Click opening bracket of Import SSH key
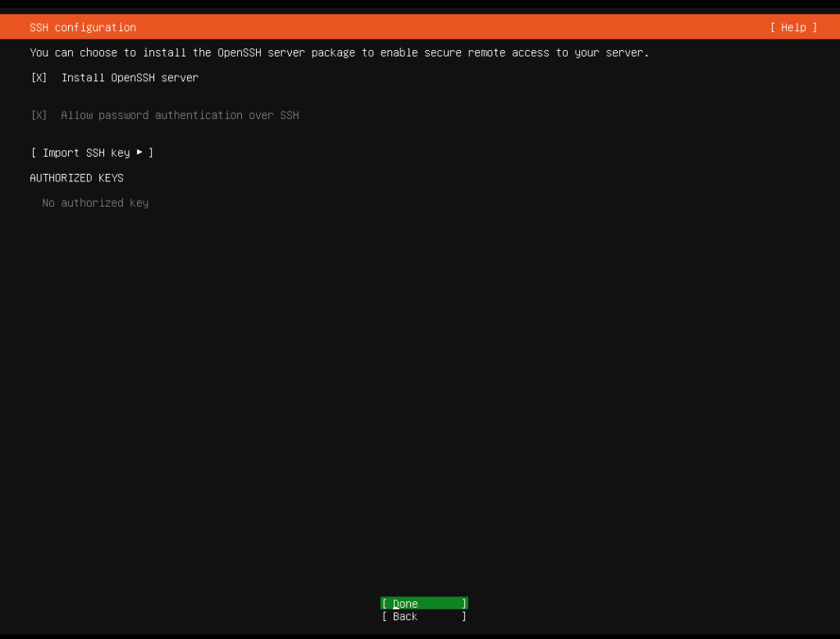840x639 pixels. point(33,153)
